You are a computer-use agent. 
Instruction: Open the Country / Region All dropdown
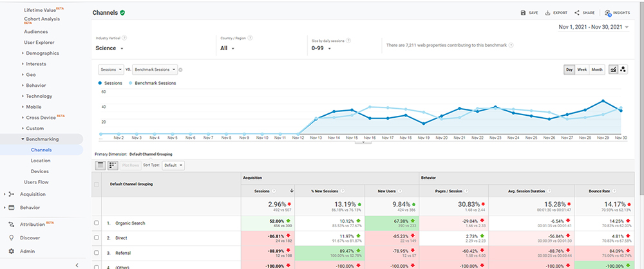coord(227,48)
